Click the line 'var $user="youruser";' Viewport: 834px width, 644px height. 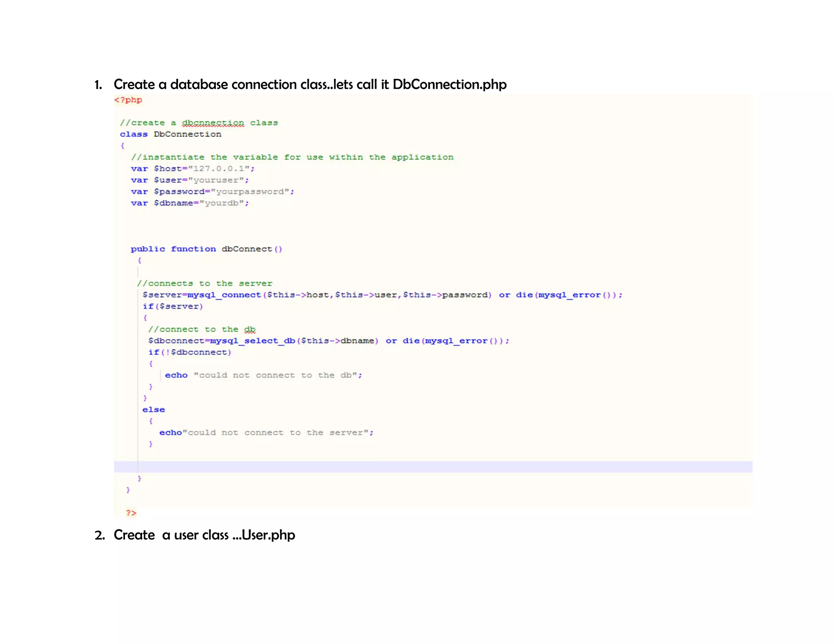pos(190,180)
